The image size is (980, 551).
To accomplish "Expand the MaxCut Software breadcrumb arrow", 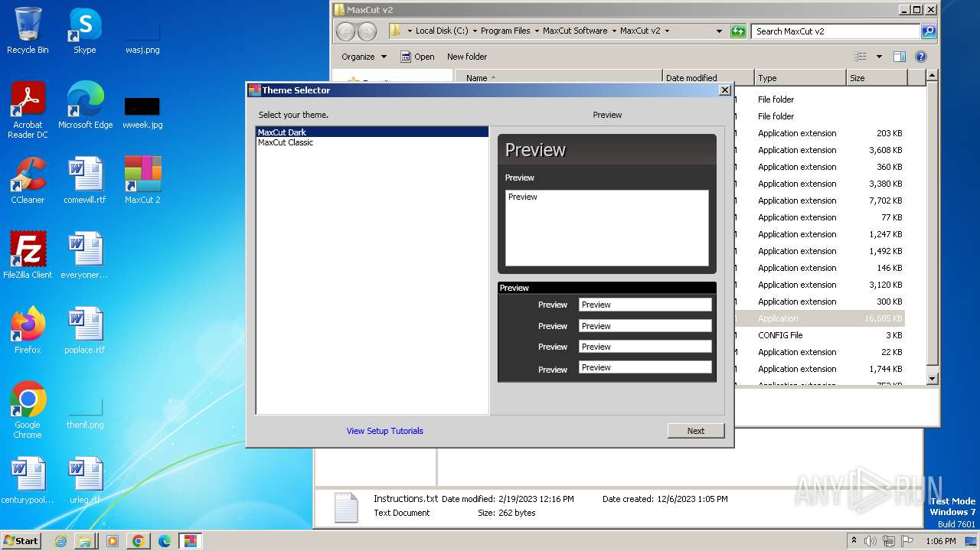I will point(614,31).
